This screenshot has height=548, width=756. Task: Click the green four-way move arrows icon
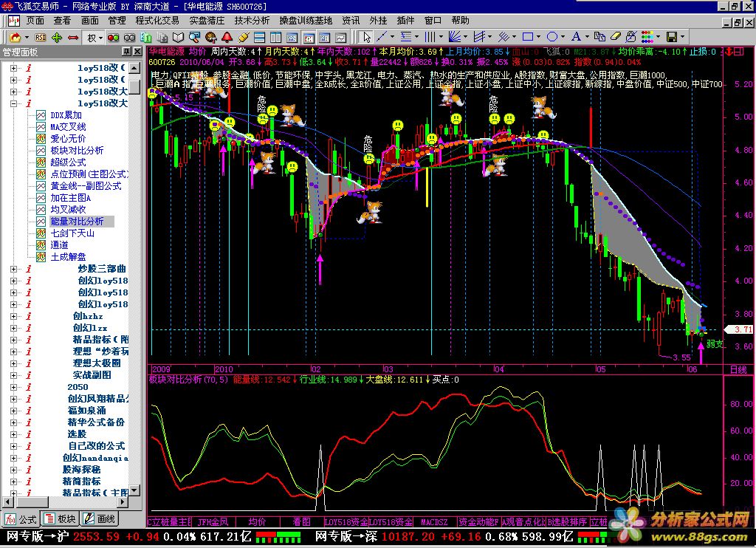click(x=57, y=37)
